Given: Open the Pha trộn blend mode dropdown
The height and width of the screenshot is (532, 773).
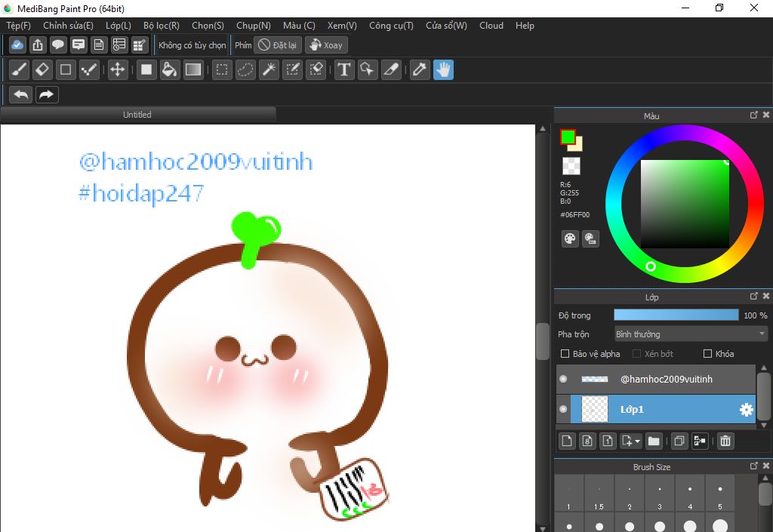Looking at the screenshot, I should [x=691, y=334].
